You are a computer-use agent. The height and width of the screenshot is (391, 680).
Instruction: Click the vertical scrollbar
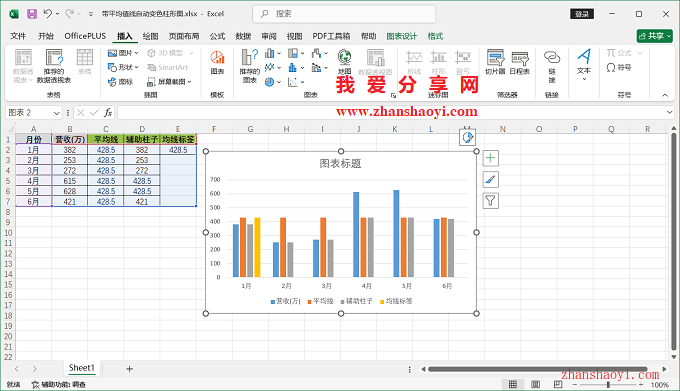click(x=673, y=241)
